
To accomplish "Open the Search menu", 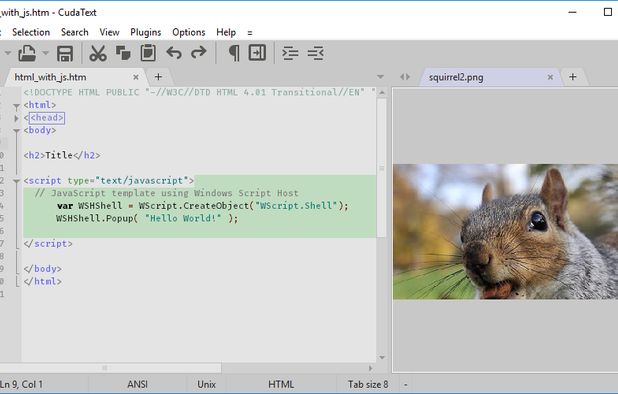I will (74, 32).
